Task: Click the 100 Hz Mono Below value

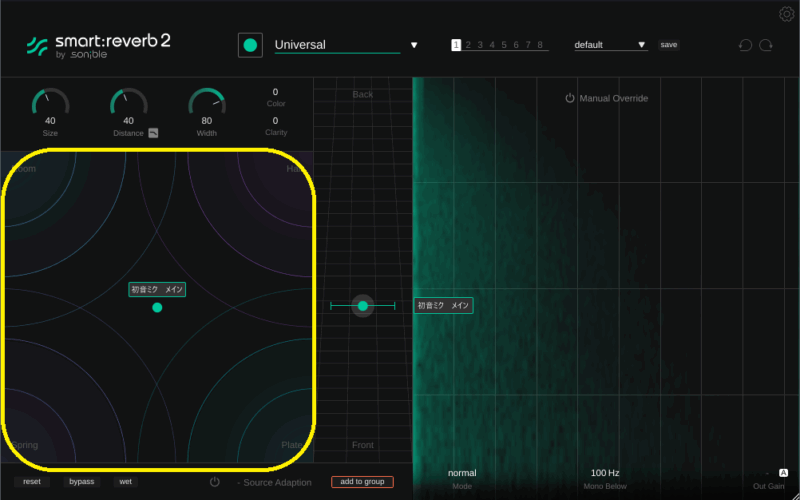Action: (x=605, y=473)
